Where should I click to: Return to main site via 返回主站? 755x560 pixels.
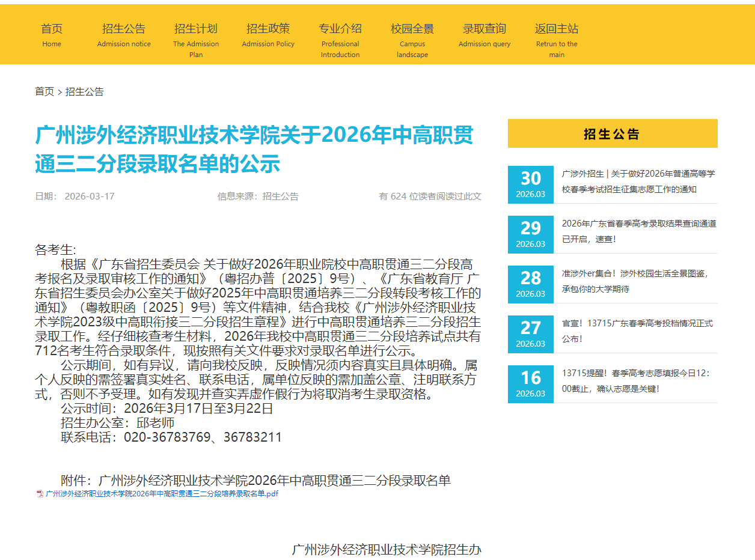(x=556, y=34)
